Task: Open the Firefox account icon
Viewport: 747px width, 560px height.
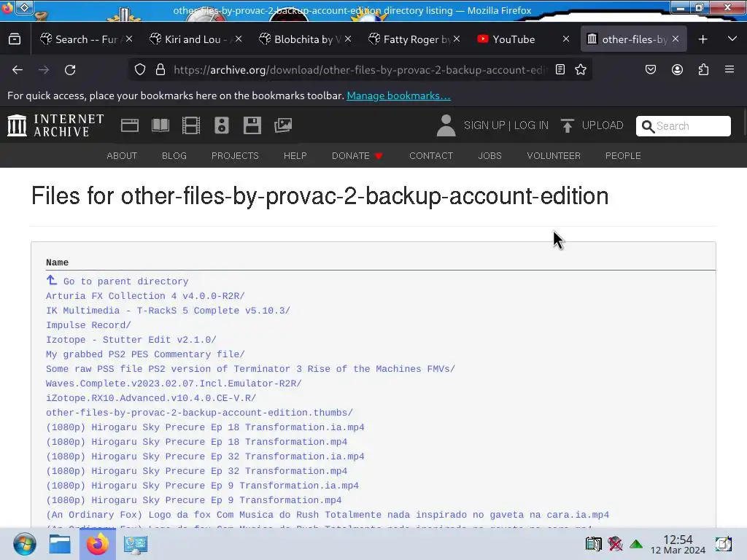Action: 677,69
